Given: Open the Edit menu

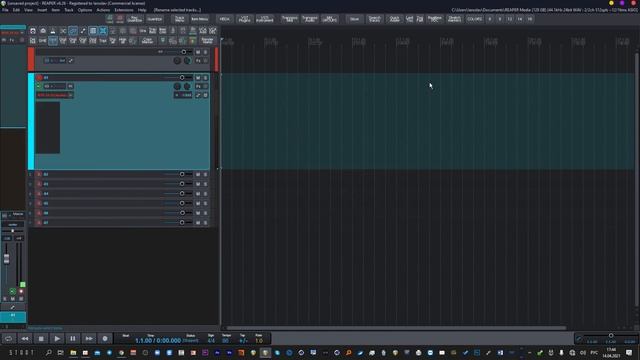Looking at the screenshot, I should 16,10.
